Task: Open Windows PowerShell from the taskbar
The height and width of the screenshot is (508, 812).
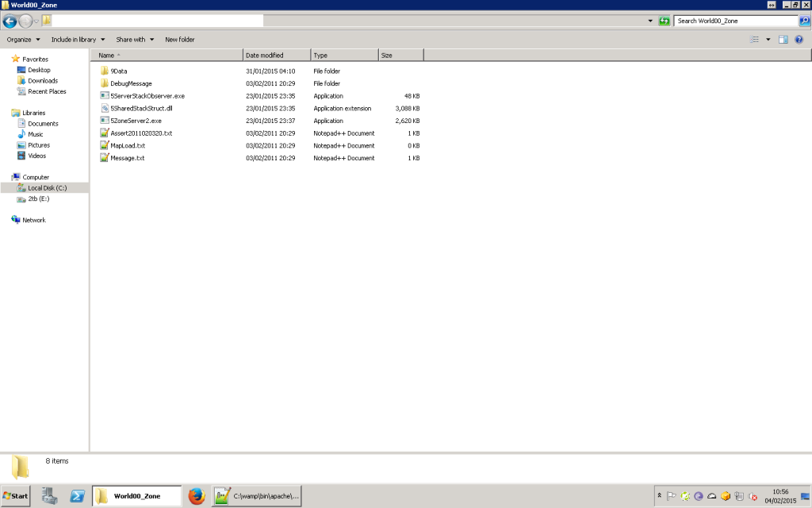Action: coord(78,496)
